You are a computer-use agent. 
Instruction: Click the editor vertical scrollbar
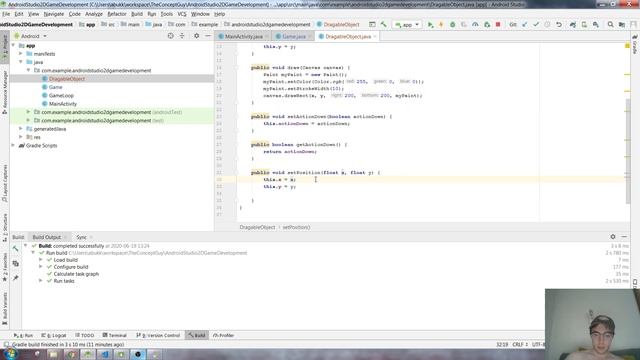[627, 151]
